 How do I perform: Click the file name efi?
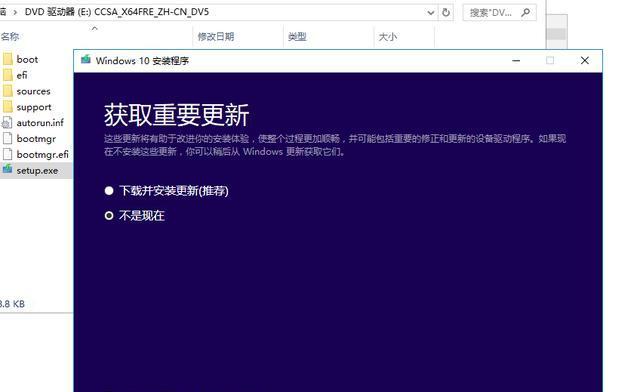(22, 75)
